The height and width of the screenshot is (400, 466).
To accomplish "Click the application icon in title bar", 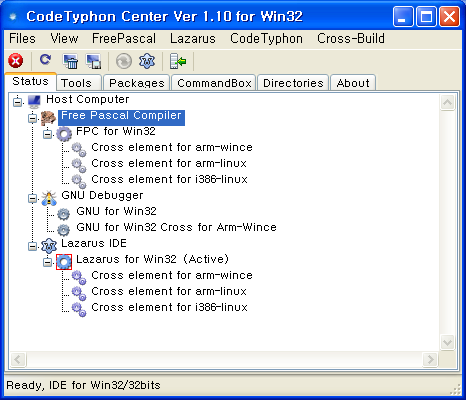I will [13, 16].
